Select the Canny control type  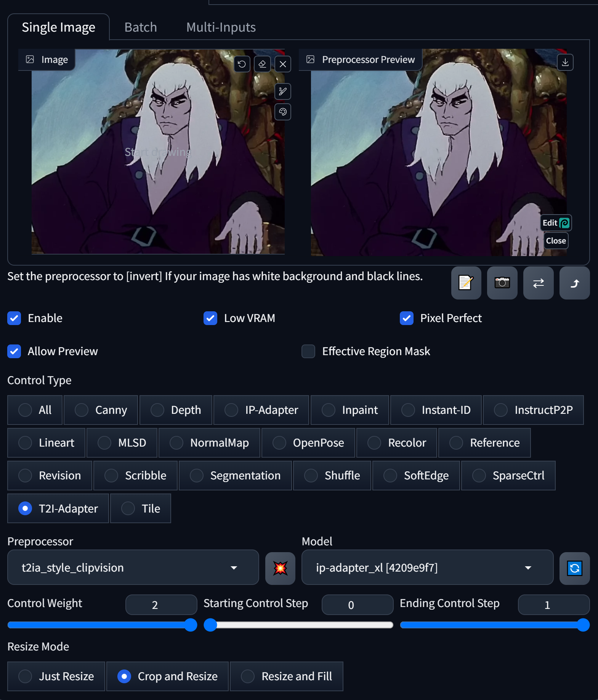click(x=101, y=410)
